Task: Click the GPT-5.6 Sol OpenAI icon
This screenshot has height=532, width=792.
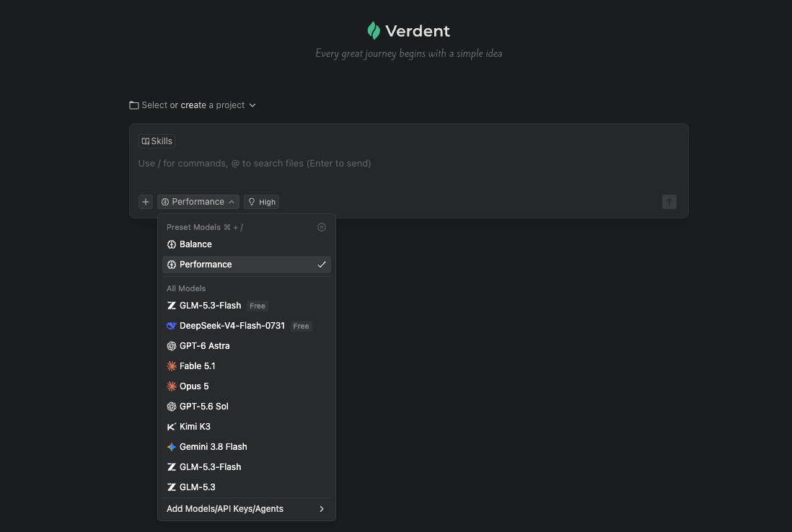Action: (x=172, y=407)
